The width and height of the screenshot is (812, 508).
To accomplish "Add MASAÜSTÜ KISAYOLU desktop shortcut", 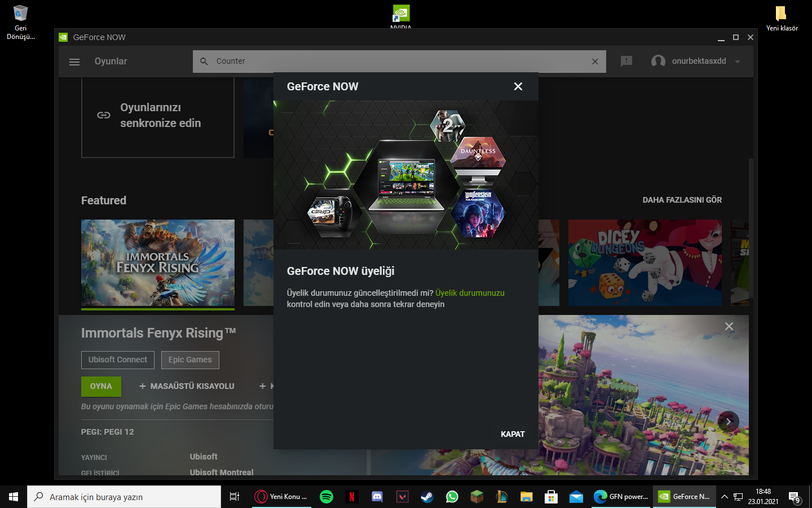I will pos(187,386).
